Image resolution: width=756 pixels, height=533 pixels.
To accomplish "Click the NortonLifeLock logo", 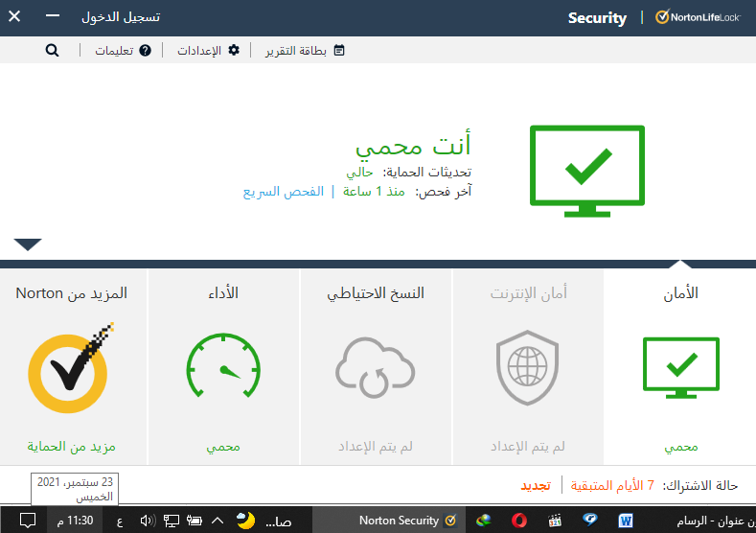I will [698, 17].
